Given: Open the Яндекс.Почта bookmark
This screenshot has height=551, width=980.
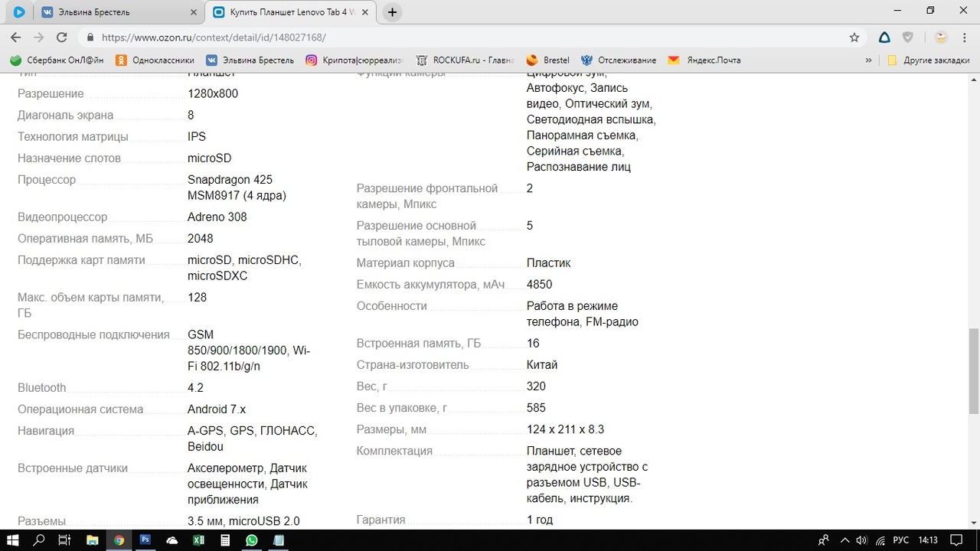Looking at the screenshot, I should click(x=704, y=60).
